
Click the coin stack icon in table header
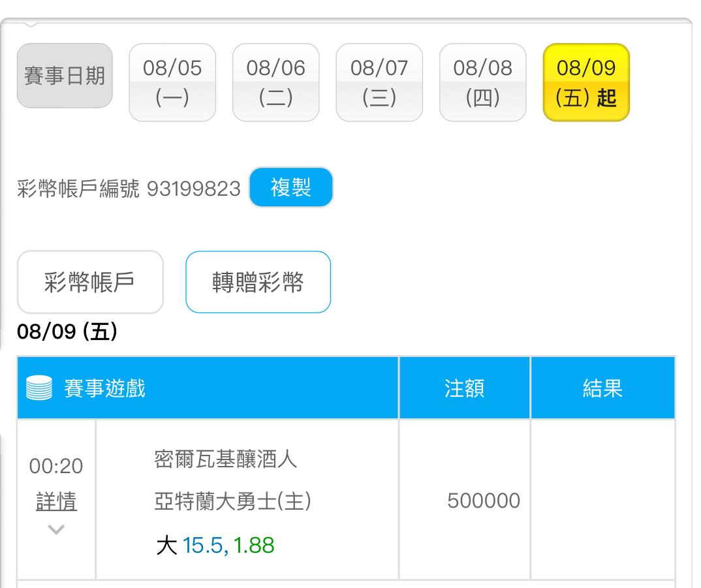point(39,388)
